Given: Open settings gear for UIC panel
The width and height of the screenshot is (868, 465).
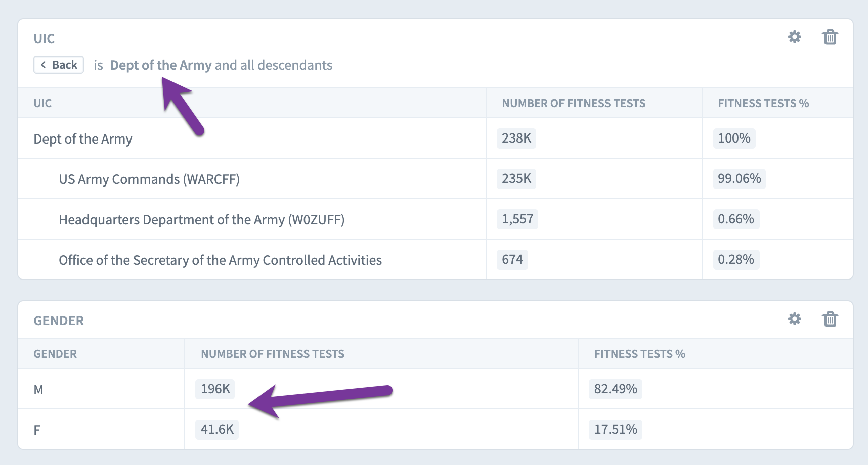Looking at the screenshot, I should [795, 37].
